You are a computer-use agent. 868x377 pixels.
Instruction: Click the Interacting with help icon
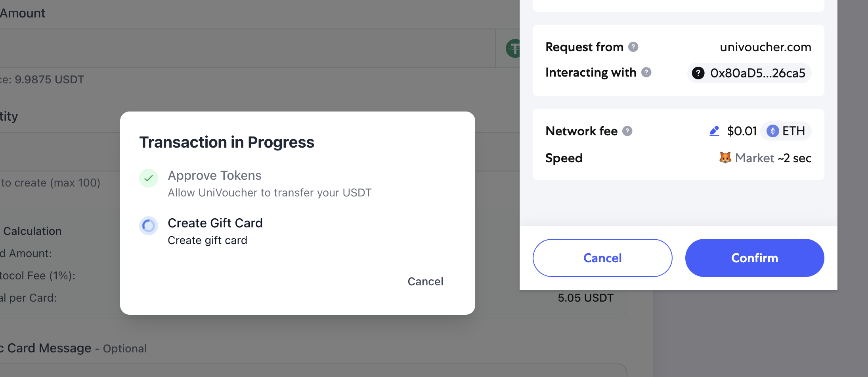(646, 72)
